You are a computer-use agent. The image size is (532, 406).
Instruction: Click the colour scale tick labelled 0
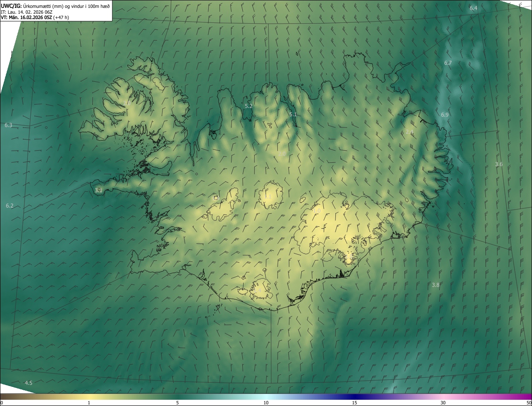2,403
